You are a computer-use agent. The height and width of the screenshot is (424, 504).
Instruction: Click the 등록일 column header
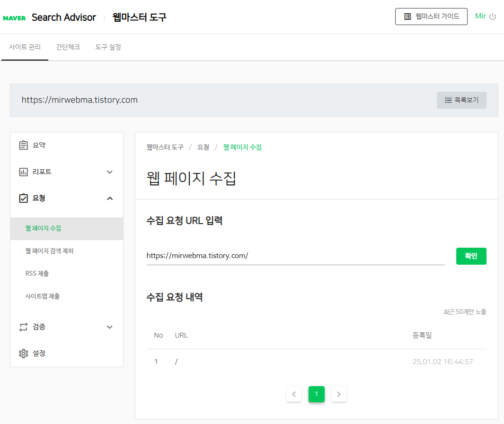tap(422, 336)
